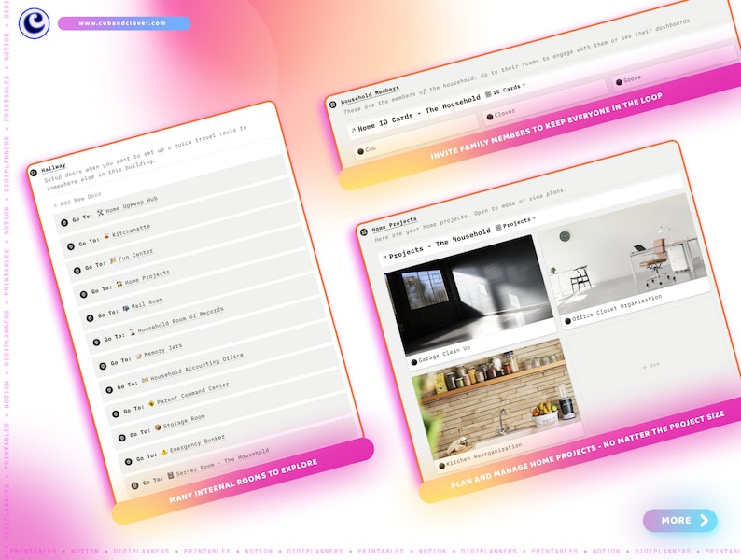Open the Office Closet Organization thumbnail

point(622,253)
